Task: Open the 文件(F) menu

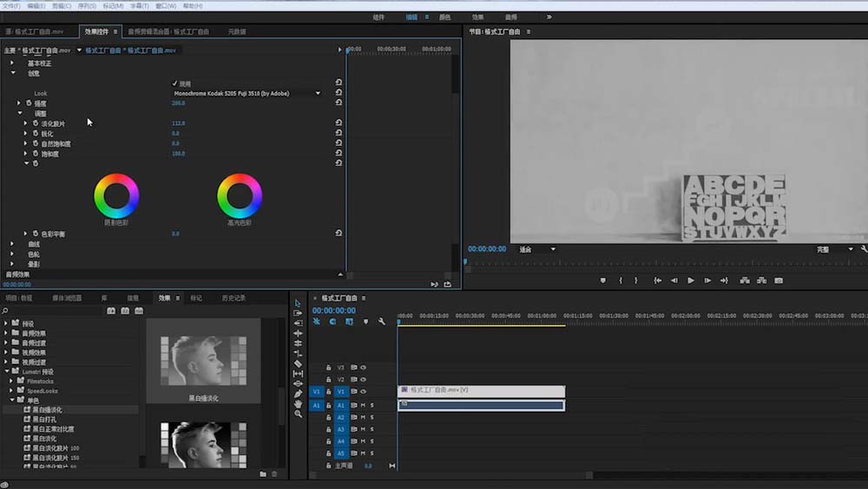Action: coord(12,5)
